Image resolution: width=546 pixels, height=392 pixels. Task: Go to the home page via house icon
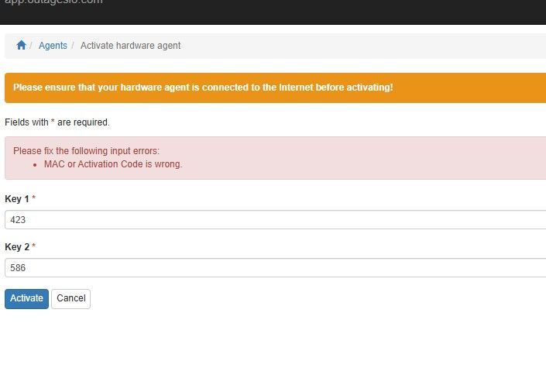[x=21, y=45]
